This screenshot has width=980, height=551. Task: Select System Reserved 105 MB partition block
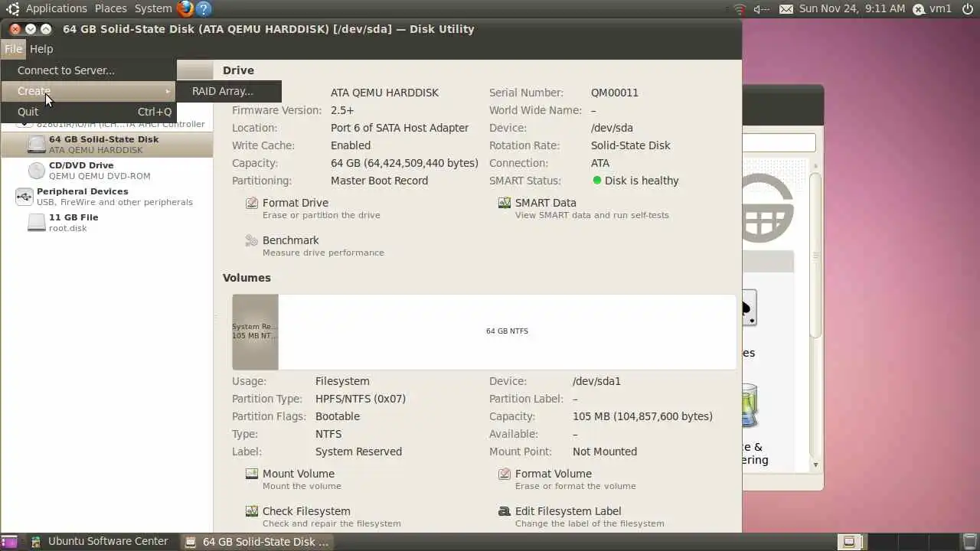point(255,331)
